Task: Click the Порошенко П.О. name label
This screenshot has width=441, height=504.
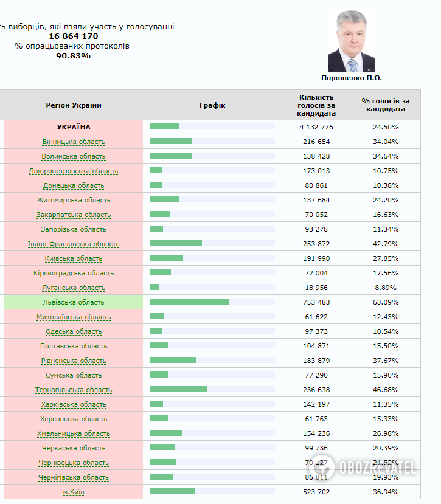Action: tap(352, 78)
